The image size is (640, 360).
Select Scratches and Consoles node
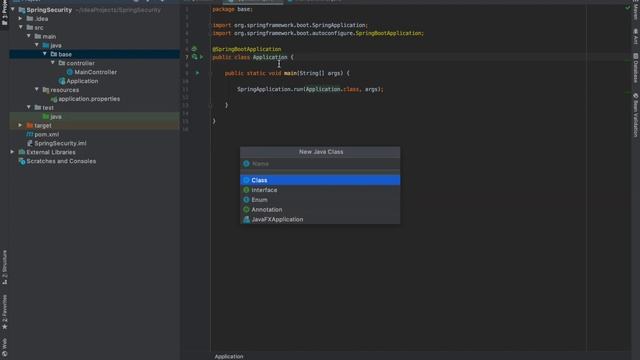[61, 161]
